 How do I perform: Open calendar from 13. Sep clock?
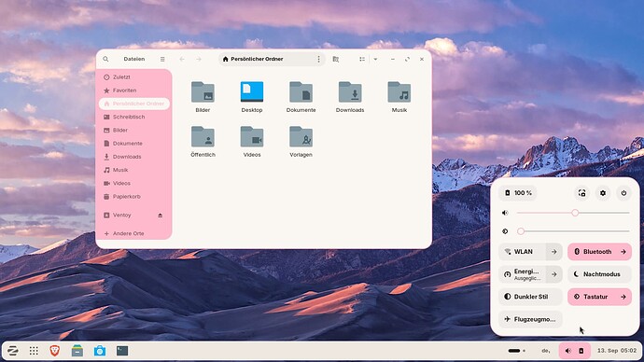(617, 351)
